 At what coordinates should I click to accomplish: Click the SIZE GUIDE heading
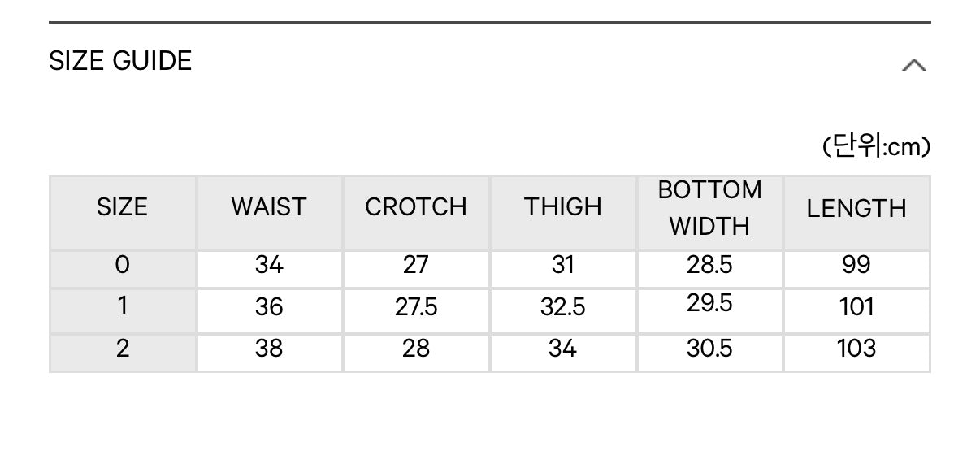pyautogui.click(x=120, y=61)
